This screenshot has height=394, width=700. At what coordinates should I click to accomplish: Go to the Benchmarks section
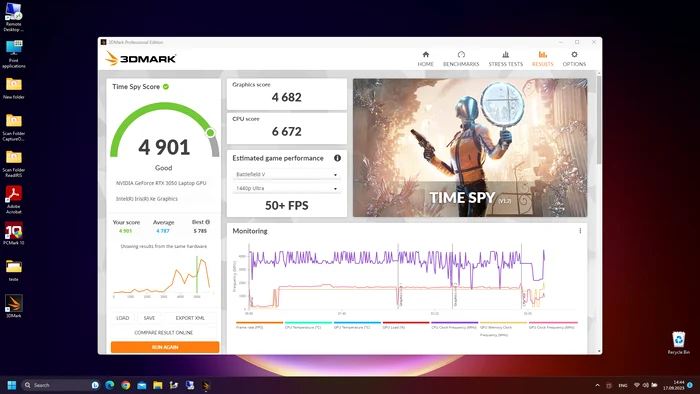click(461, 59)
